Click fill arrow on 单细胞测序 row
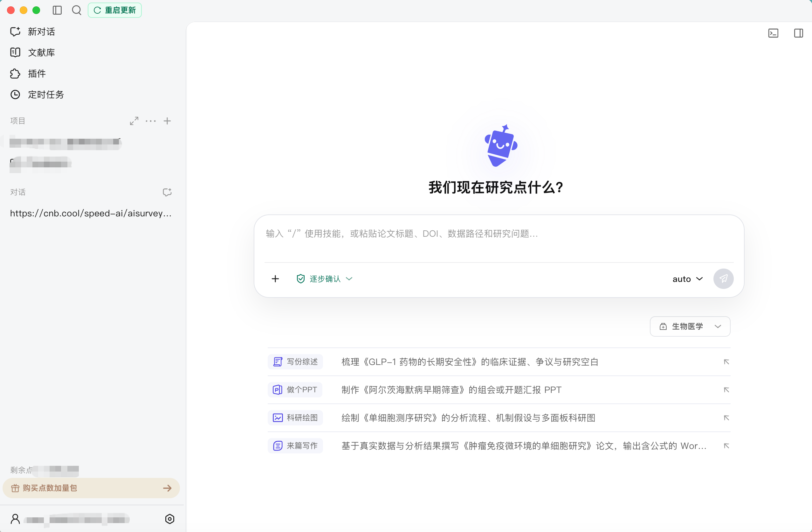This screenshot has height=532, width=812. click(726, 418)
